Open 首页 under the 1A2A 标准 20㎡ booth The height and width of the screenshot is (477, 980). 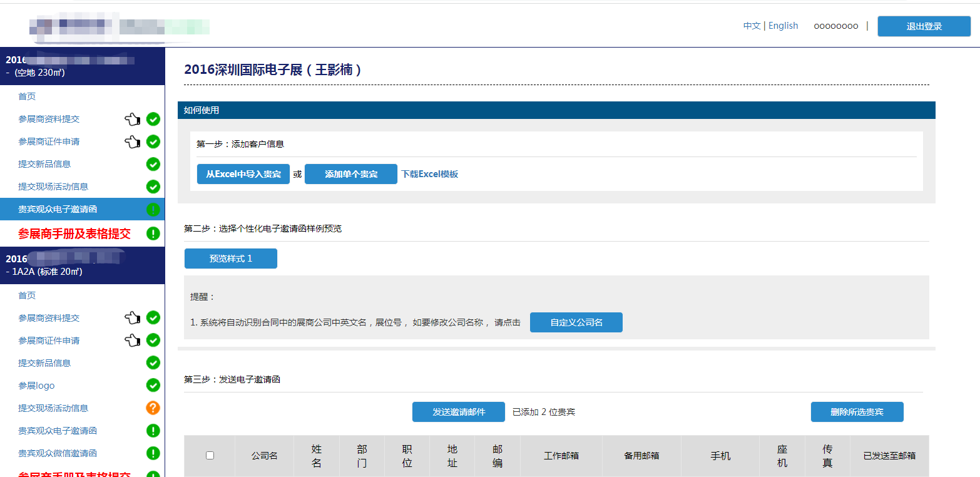coord(27,295)
